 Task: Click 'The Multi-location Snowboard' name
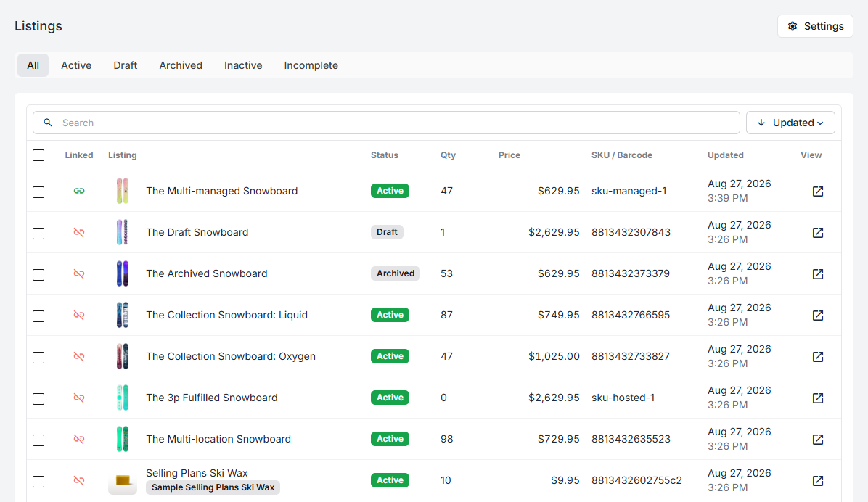pyautogui.click(x=218, y=439)
